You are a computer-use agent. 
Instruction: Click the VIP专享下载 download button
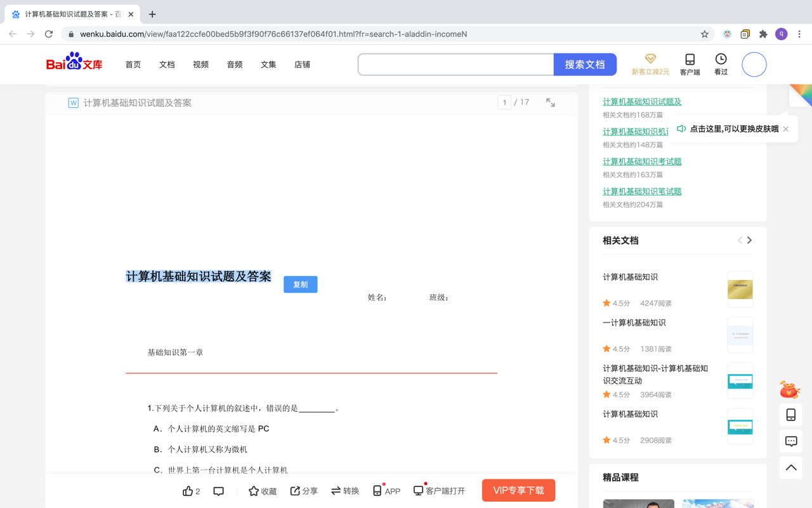coord(518,490)
